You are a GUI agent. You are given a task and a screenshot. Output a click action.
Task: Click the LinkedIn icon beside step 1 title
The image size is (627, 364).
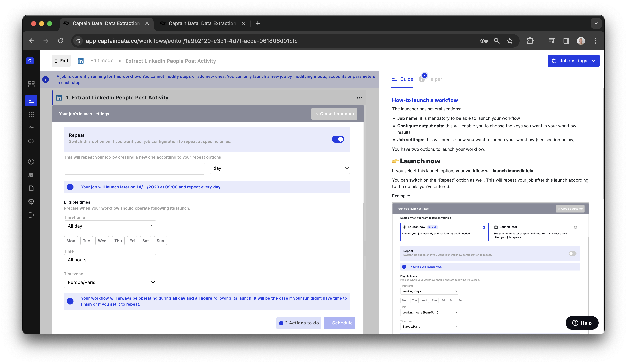coord(59,98)
